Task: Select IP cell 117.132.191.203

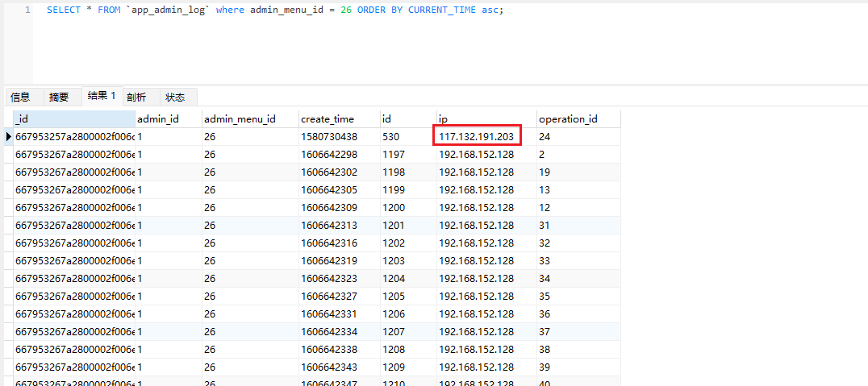Action: 486,137
